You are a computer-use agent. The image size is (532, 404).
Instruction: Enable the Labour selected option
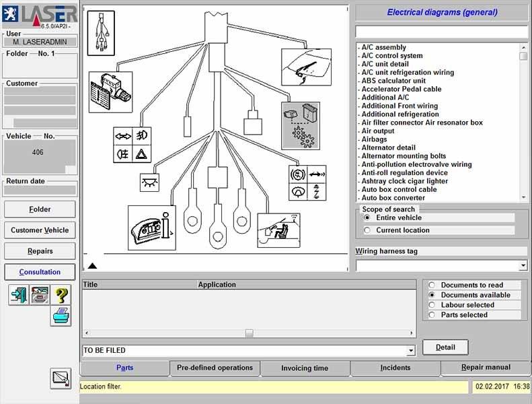432,305
